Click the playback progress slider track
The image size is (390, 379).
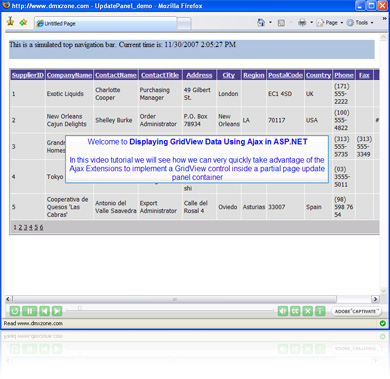click(170, 310)
